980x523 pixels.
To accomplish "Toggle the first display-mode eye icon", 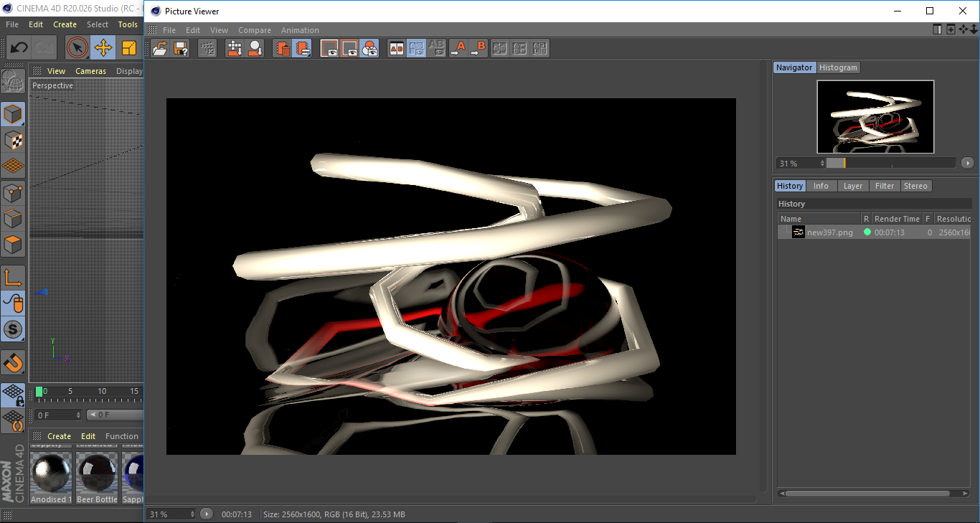I will pyautogui.click(x=329, y=49).
